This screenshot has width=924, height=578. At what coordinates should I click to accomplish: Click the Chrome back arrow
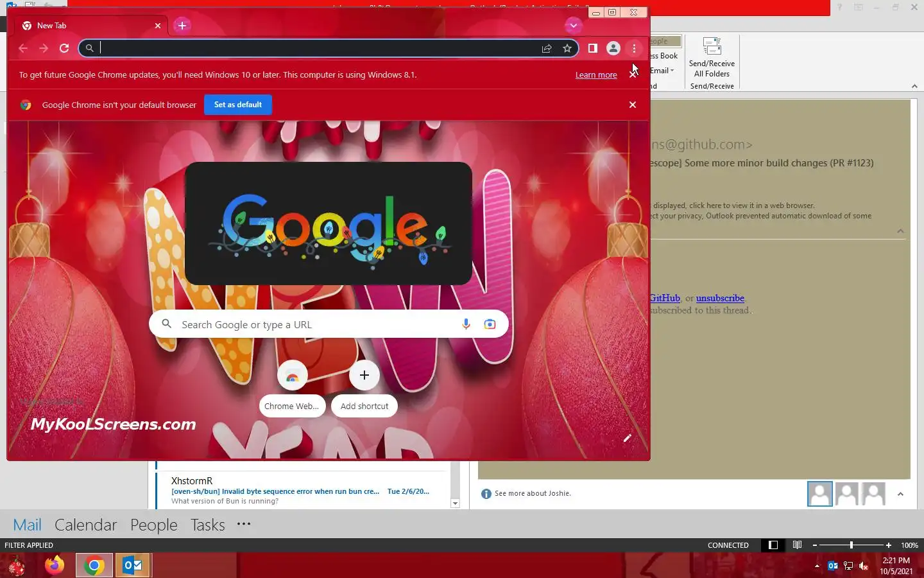23,48
